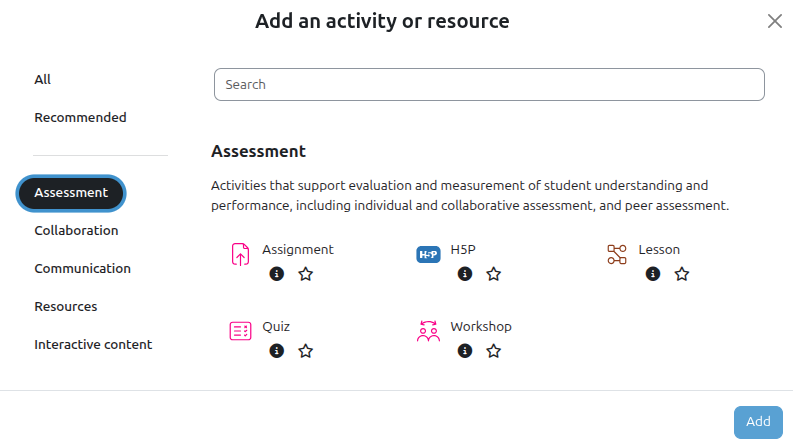
Task: Mark Quiz as starred
Action: [306, 351]
